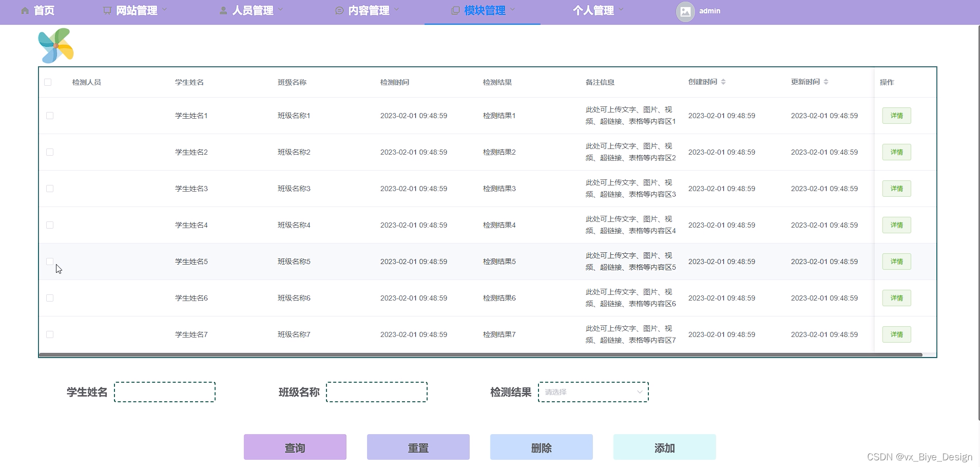Image resolution: width=980 pixels, height=467 pixels.
Task: Open 详情 for the 学生姓名2 row
Action: (x=897, y=152)
